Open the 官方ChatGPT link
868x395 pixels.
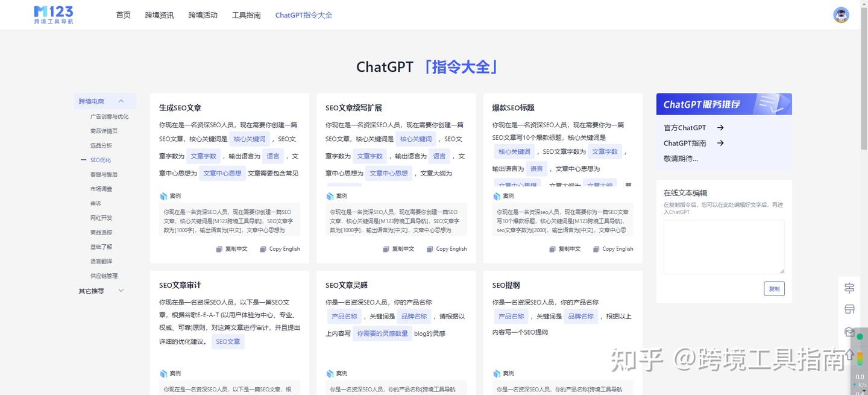684,127
